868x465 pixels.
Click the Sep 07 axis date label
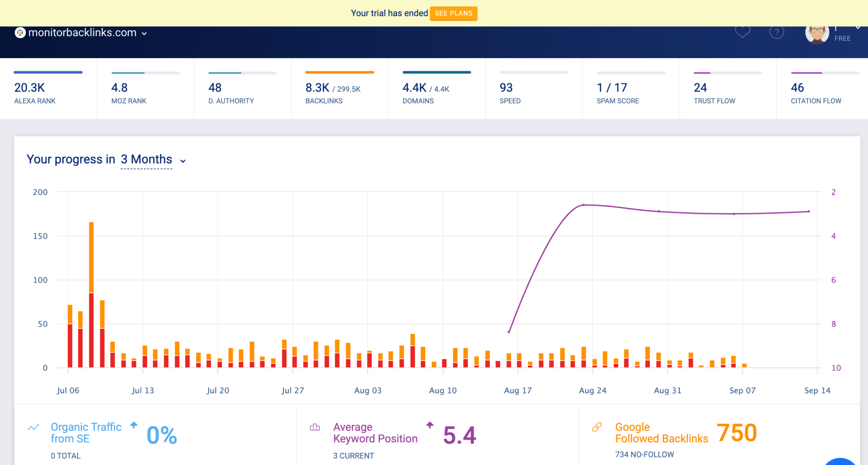tap(742, 390)
